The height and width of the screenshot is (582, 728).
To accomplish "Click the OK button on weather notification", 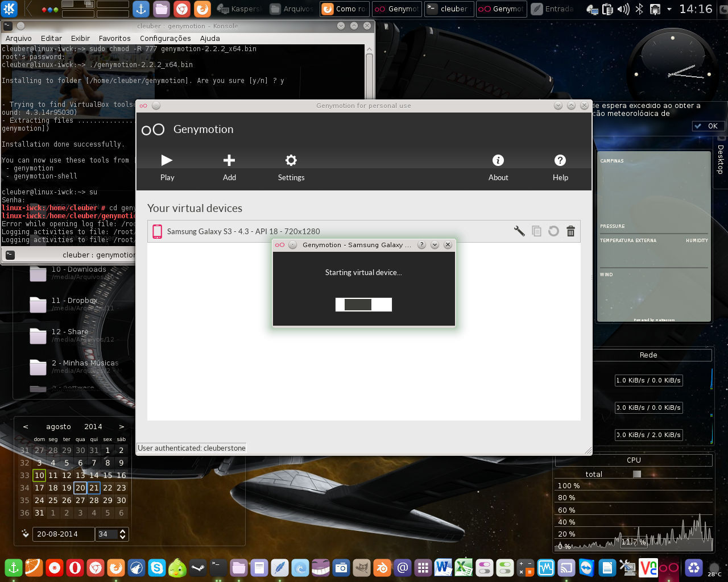I will click(708, 126).
